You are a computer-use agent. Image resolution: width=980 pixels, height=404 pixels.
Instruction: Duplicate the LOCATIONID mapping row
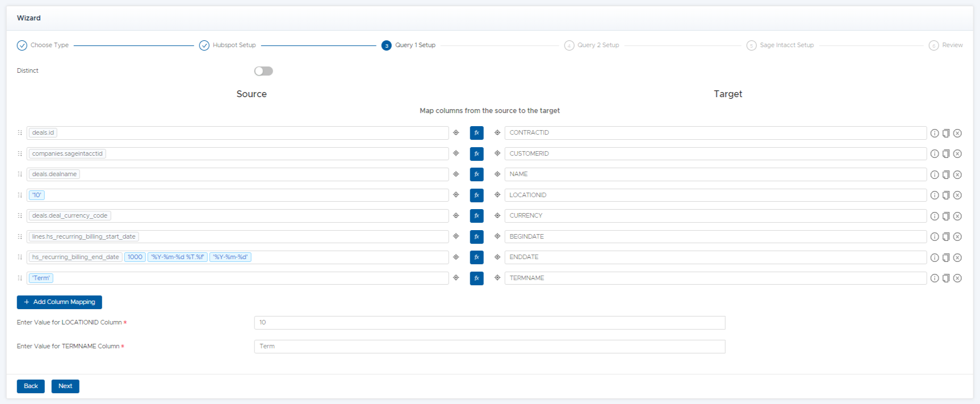click(946, 195)
